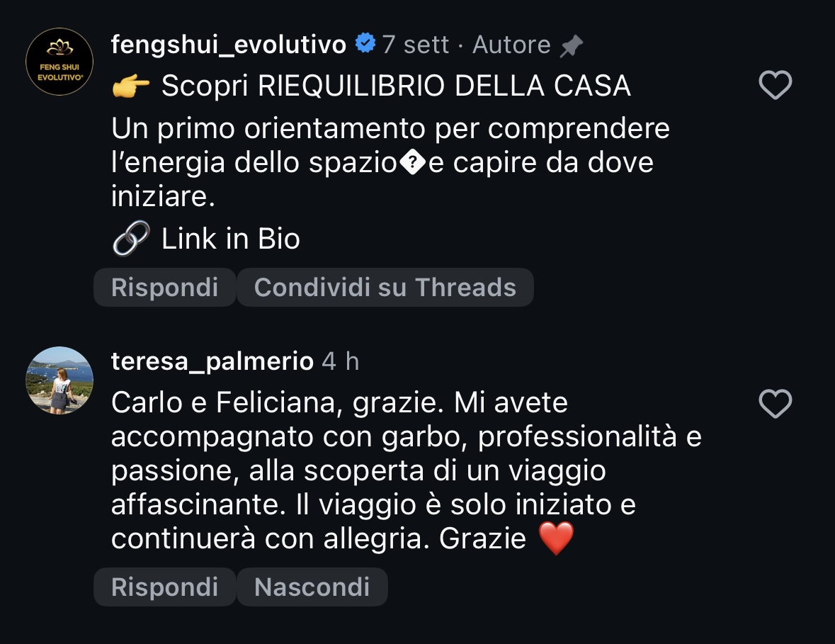Screen dimensions: 835x644
Task: Open the fengshui_evolutivo username link
Action: coord(229,45)
